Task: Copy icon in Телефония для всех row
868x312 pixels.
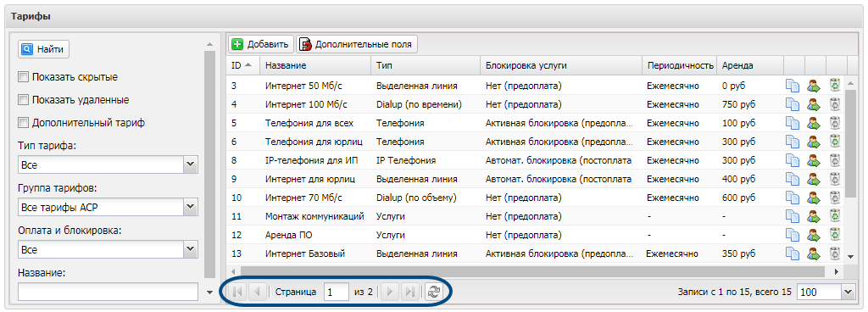Action: [793, 124]
